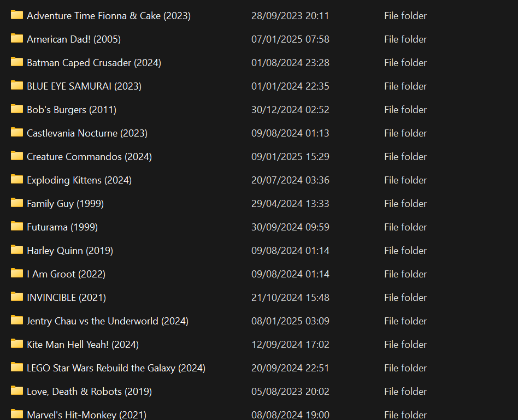This screenshot has height=420, width=518.
Task: Click the INVINCIBLE (2021) folder name
Action: [67, 298]
